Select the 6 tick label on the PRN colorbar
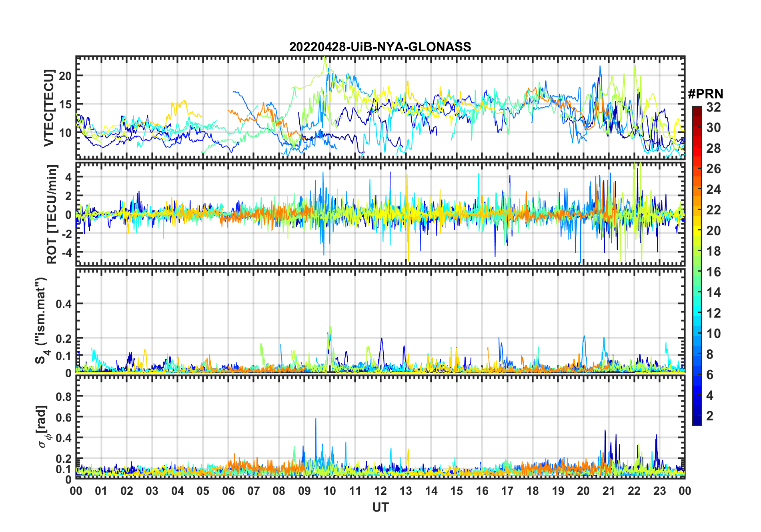This screenshot has height=532, width=761. click(710, 375)
